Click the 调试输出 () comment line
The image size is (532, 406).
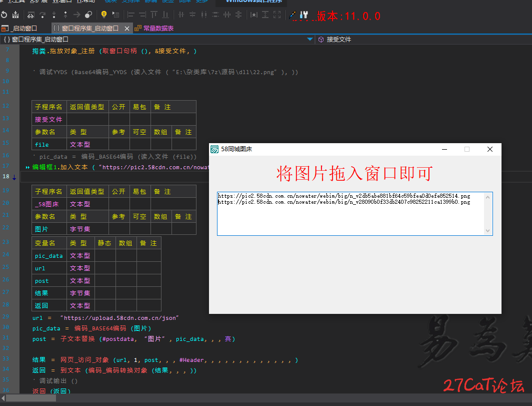point(55,381)
